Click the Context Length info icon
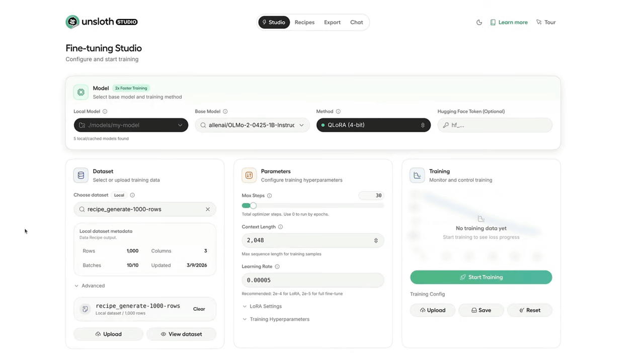 280,227
